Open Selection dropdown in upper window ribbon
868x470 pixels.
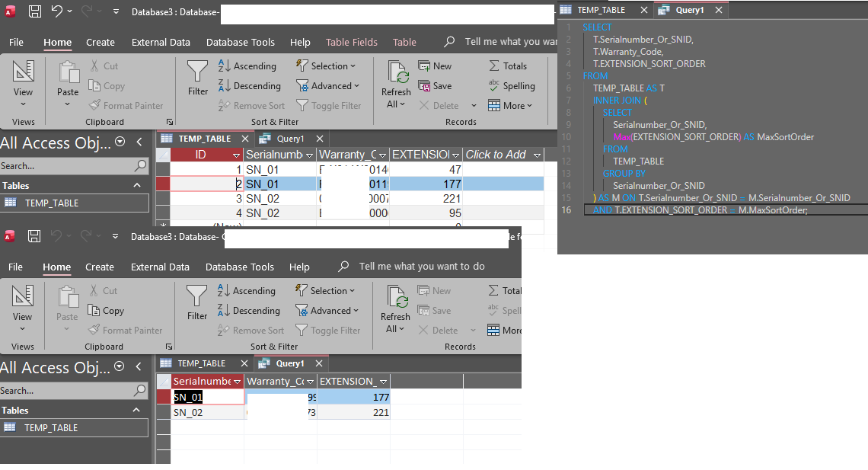point(326,66)
